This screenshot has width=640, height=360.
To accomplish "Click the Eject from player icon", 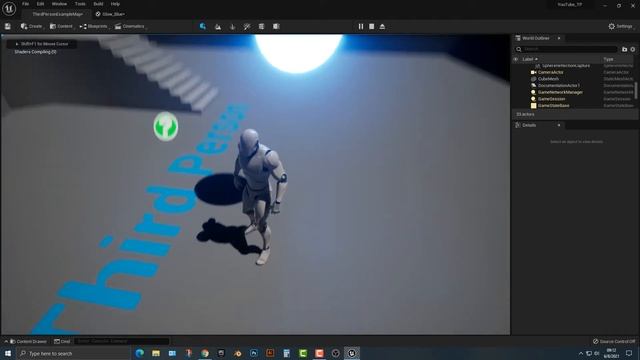I will [382, 26].
